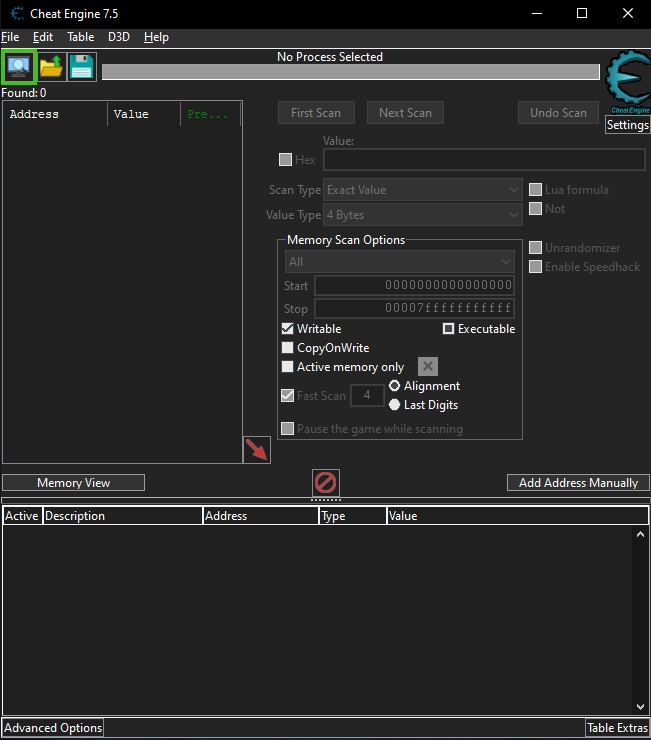Open Memory View

74,483
